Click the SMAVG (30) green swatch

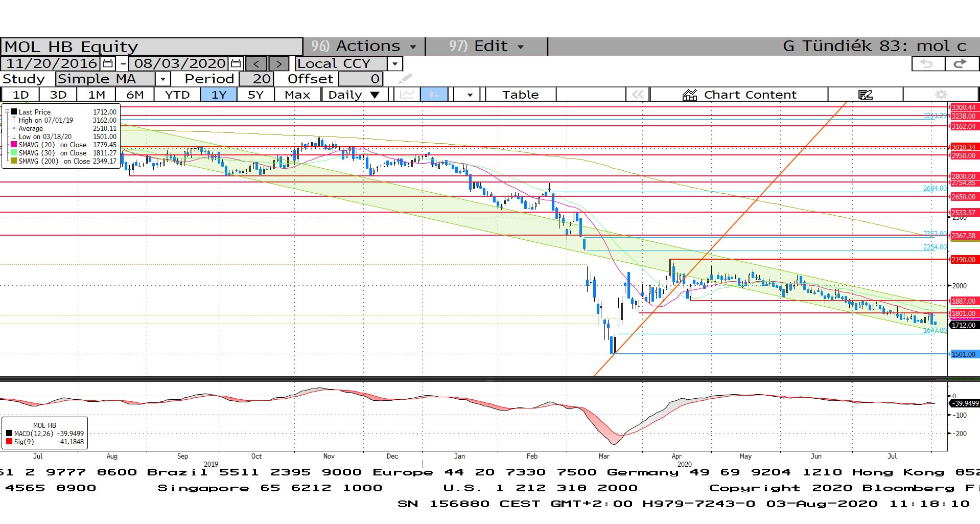(14, 153)
